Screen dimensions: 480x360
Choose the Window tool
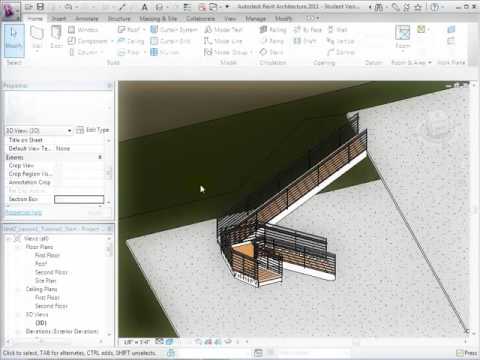(x=83, y=30)
